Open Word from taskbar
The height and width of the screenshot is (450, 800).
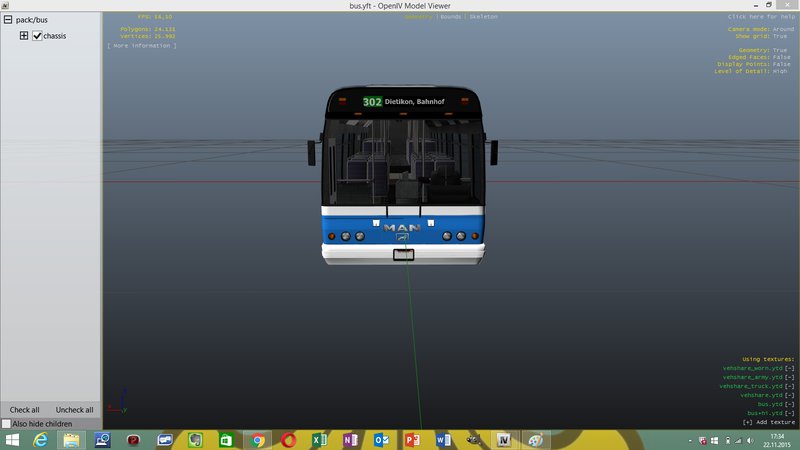(x=443, y=440)
